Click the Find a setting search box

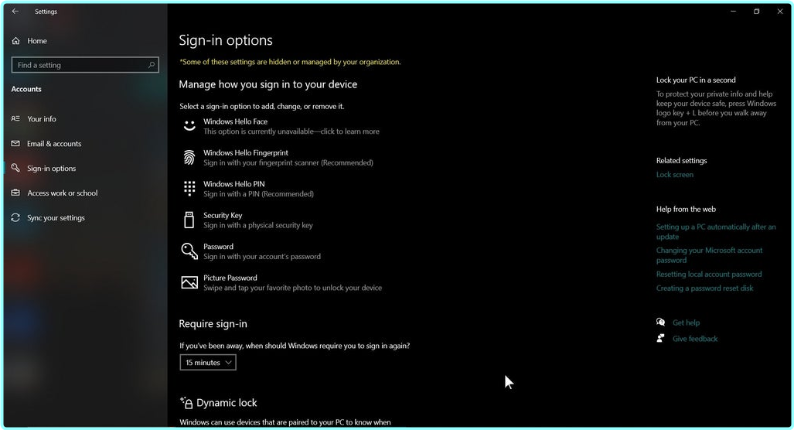(85, 65)
